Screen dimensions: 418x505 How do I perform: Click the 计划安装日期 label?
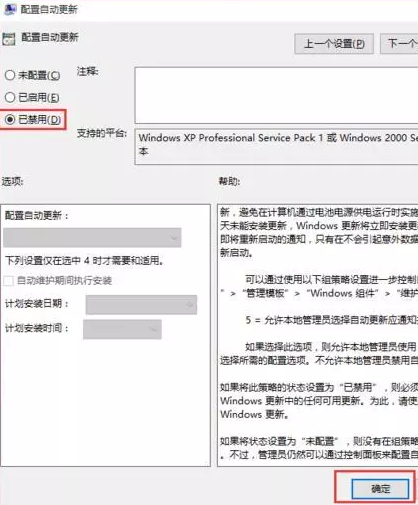click(x=37, y=304)
